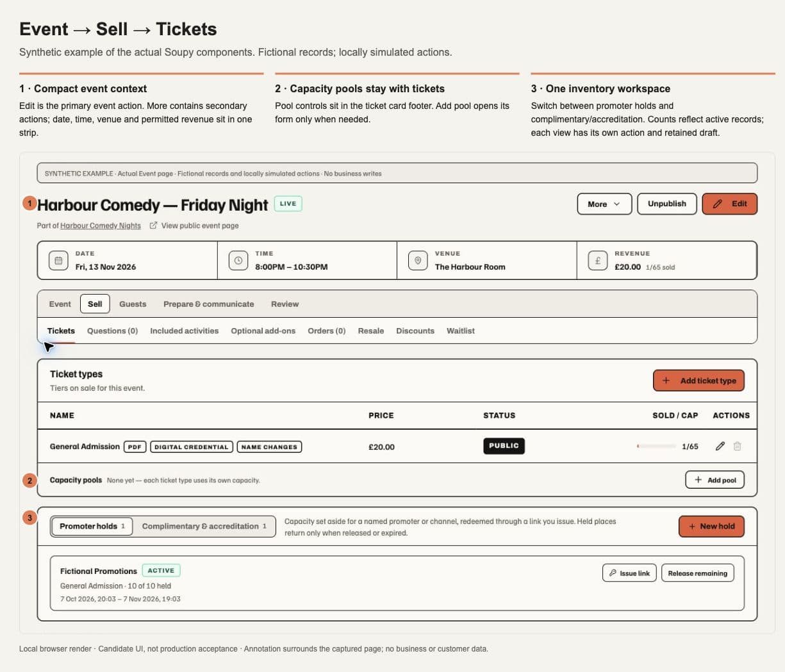Click hold dates '7 Oct 2026, 20:03 – 7 Nov 2026, 19:03'
785x672 pixels.
pos(120,599)
